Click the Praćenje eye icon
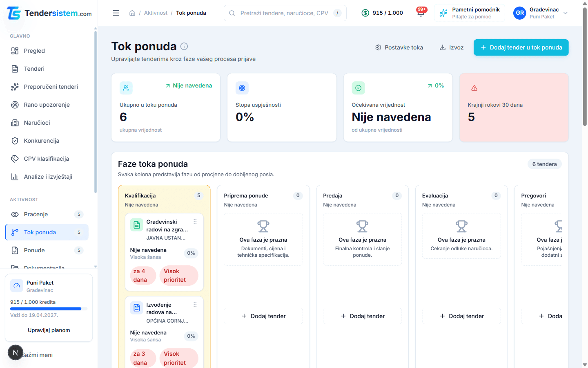Image resolution: width=588 pixels, height=368 pixels. click(x=15, y=214)
